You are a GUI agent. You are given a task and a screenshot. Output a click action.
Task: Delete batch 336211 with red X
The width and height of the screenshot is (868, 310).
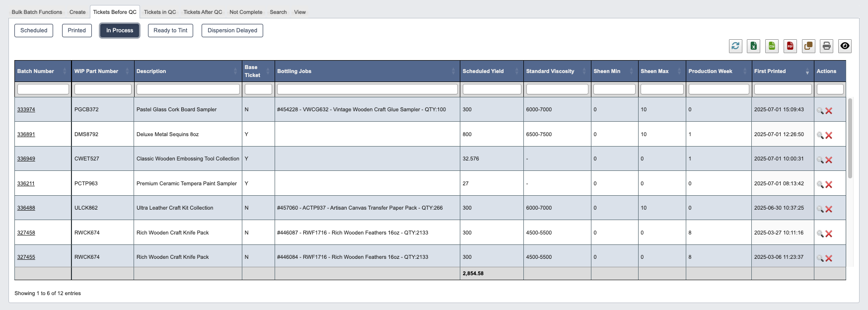(829, 184)
